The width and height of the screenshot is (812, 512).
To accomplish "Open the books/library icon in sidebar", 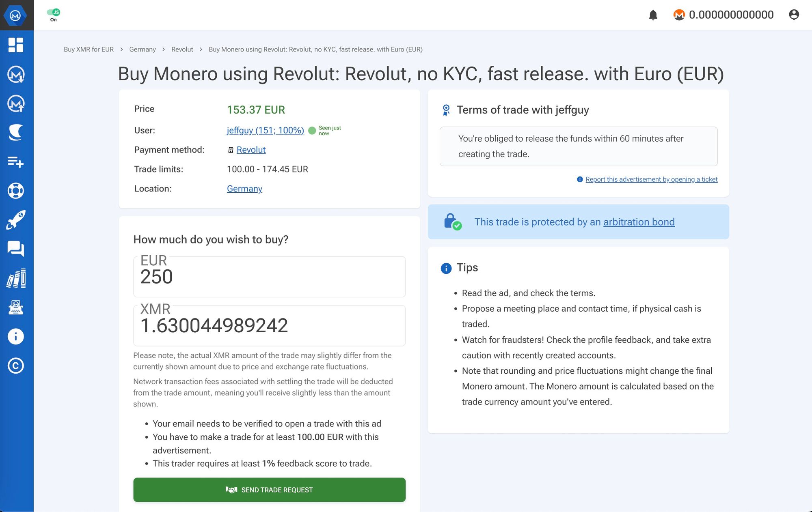I will click(x=16, y=278).
